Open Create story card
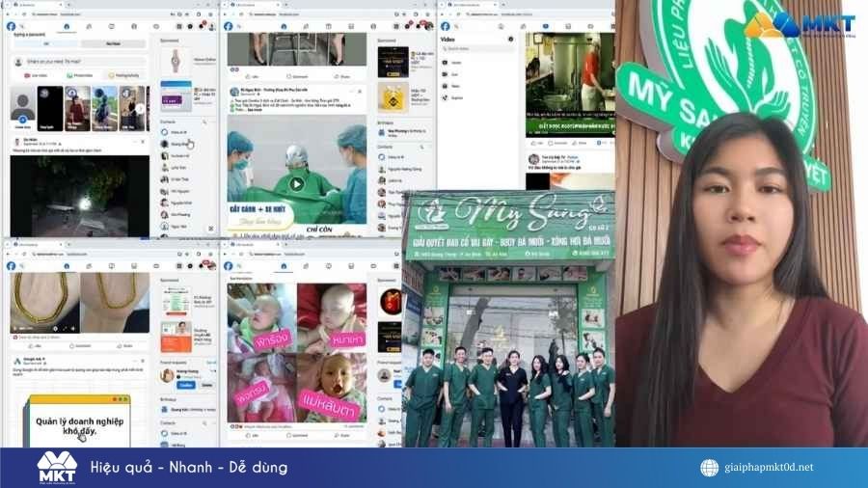This screenshot has height=488, width=868. (22, 109)
